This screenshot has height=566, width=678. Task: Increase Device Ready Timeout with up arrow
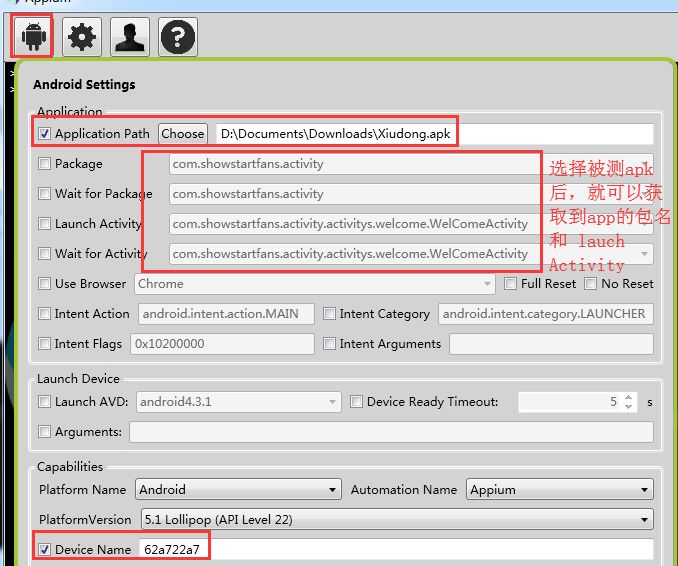point(629,397)
